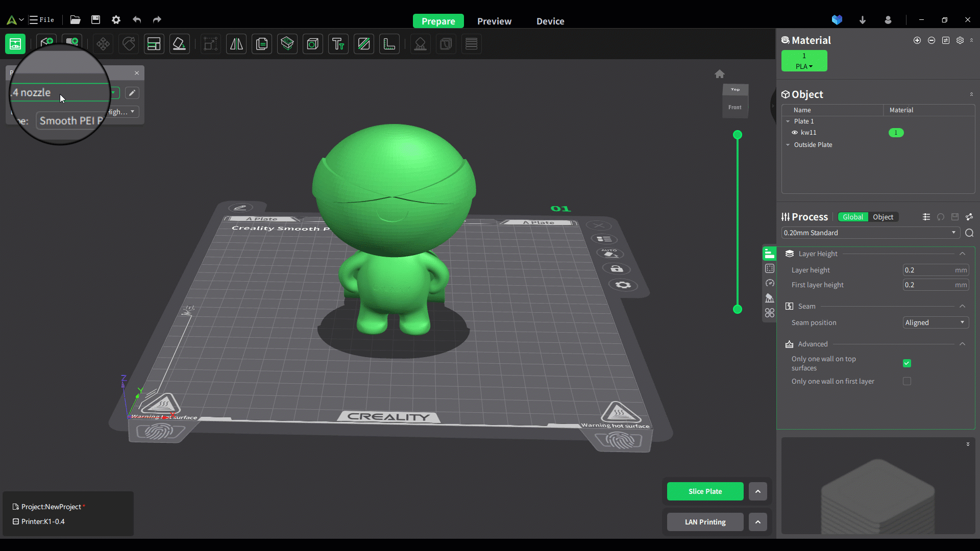
Task: Click the Slice Plate button
Action: (x=705, y=491)
